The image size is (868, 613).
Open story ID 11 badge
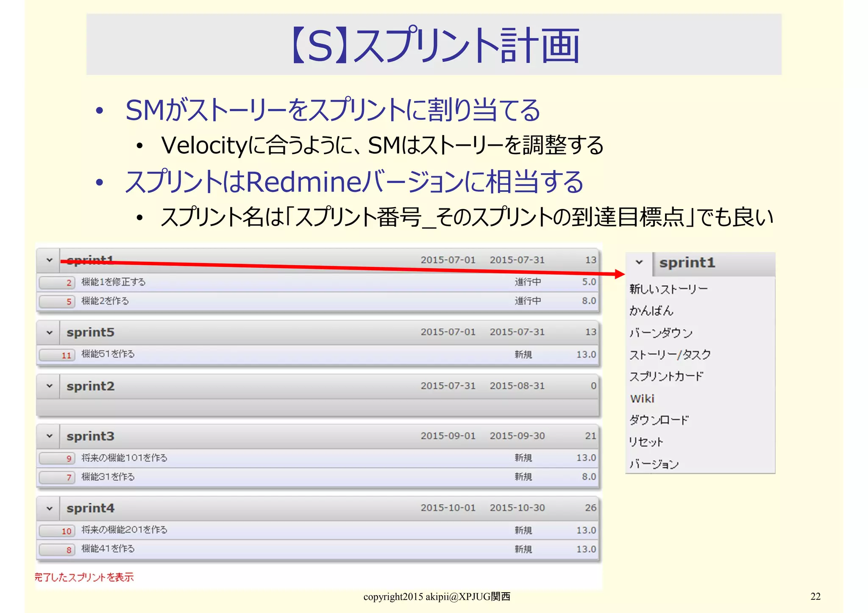(57, 355)
